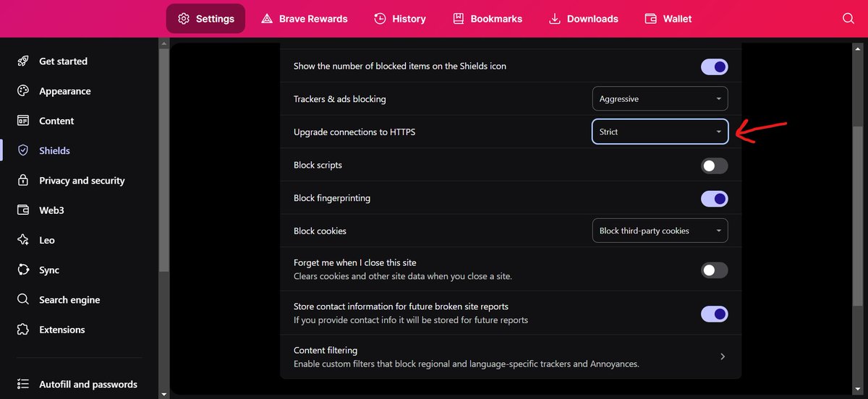Open the Downloads tab

coord(583,19)
